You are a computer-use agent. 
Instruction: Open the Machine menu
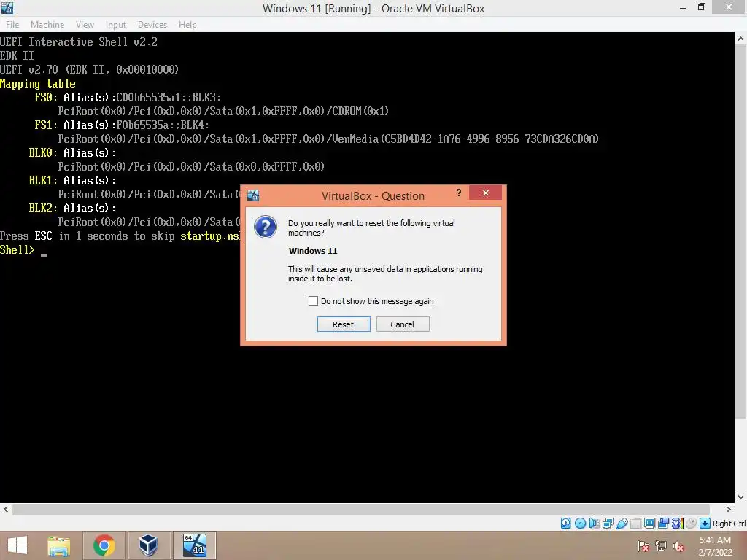tap(47, 25)
